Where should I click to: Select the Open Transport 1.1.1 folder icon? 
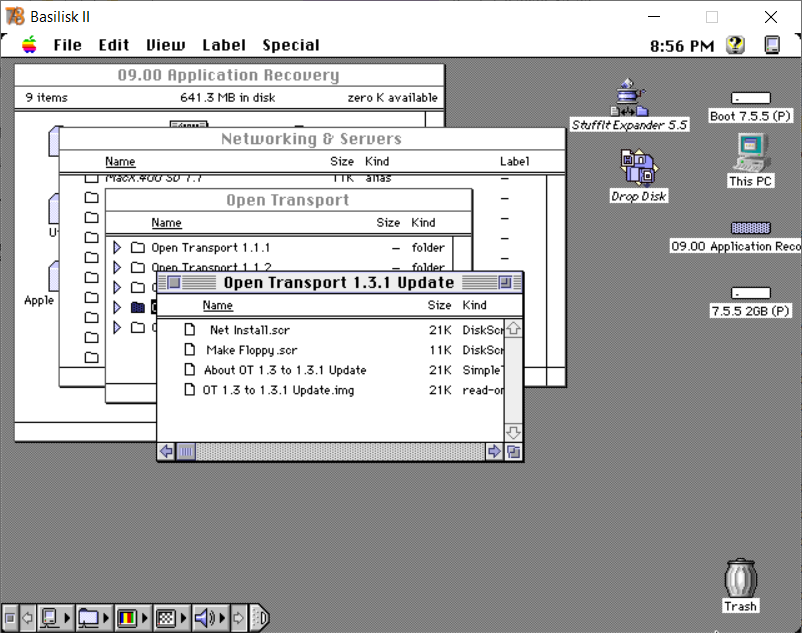[138, 248]
